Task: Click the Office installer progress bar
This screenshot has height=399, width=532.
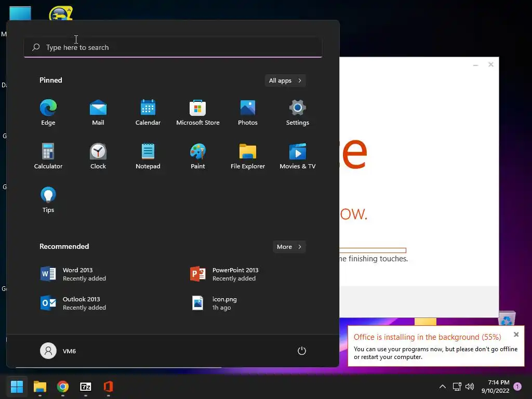Action: click(373, 250)
